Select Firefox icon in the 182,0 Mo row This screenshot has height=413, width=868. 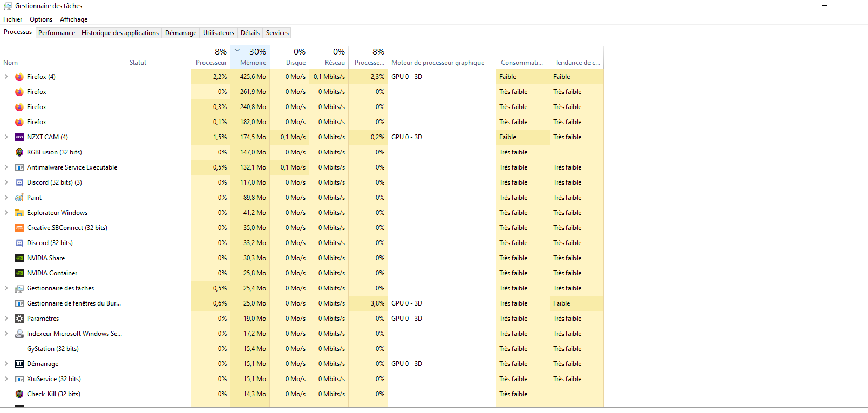coord(19,122)
